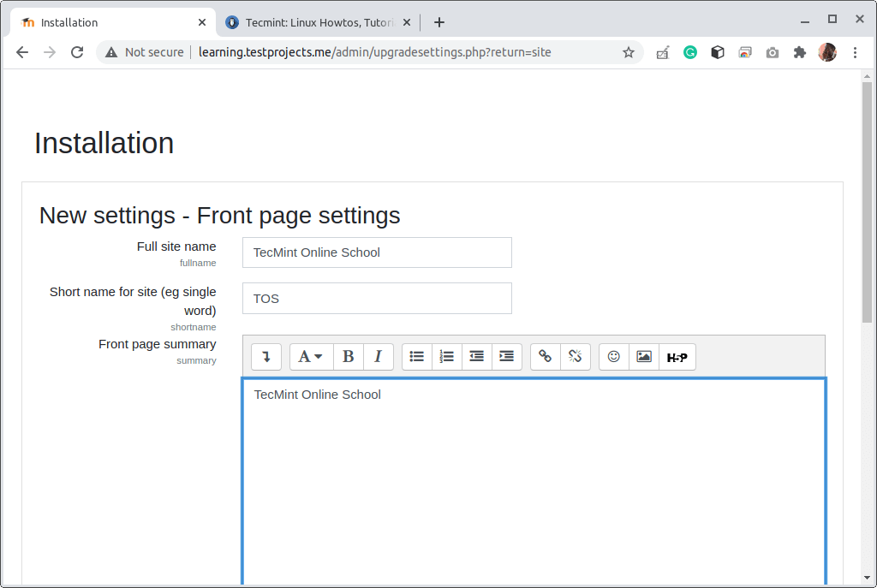Reload the current page
Image resolution: width=877 pixels, height=588 pixels.
click(77, 52)
